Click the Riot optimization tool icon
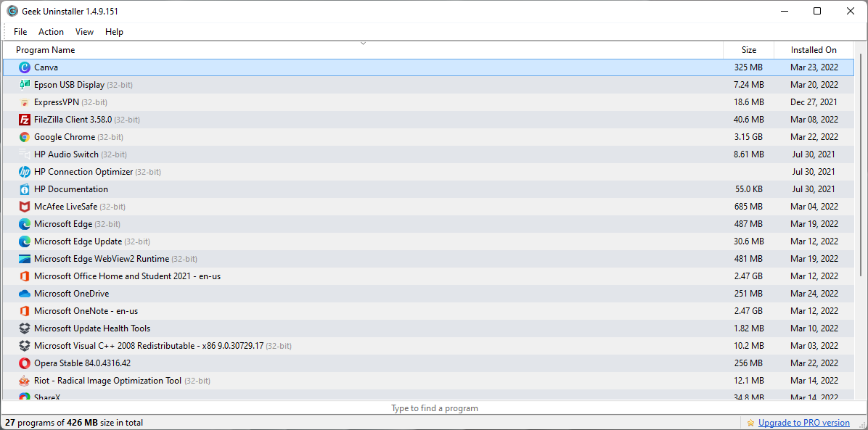This screenshot has width=868, height=430. (x=25, y=381)
